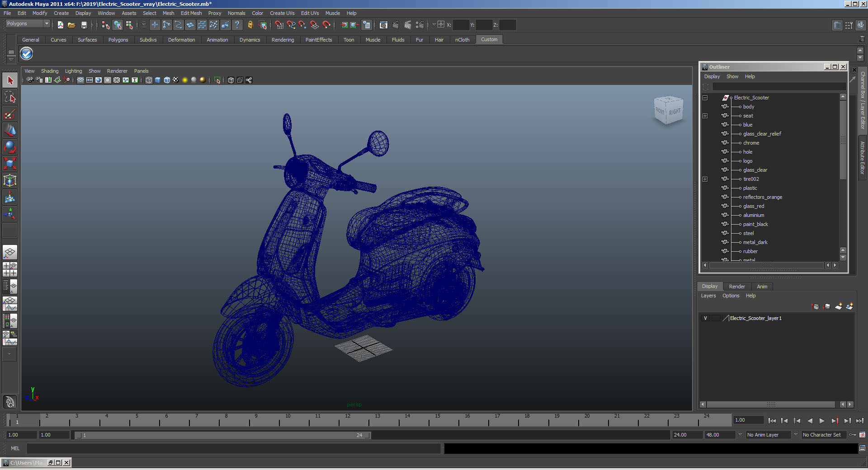Viewport: 868px width, 470px height.
Task: Click step forward one key button
Action: click(835, 421)
